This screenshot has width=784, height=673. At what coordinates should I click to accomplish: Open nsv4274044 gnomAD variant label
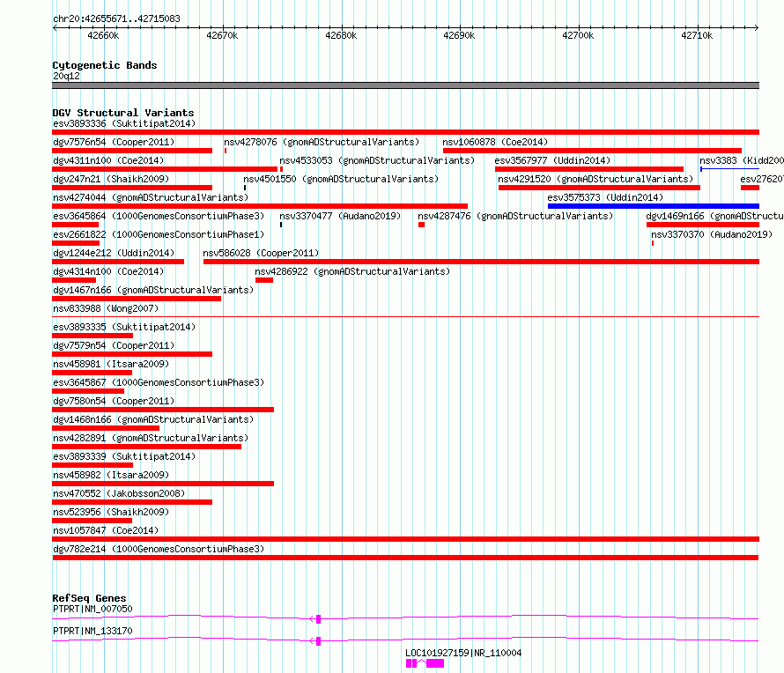(151, 197)
